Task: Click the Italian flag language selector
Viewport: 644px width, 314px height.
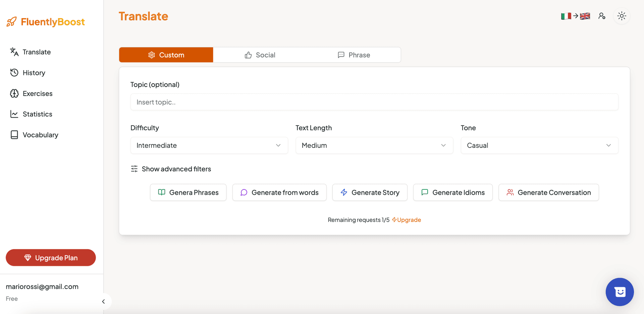Action: pos(566,16)
